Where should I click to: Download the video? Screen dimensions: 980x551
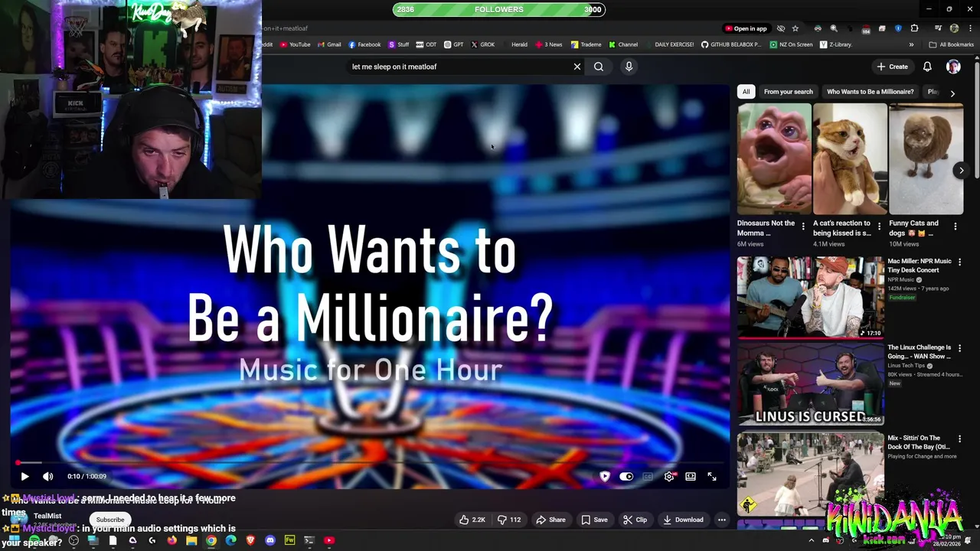[683, 520]
